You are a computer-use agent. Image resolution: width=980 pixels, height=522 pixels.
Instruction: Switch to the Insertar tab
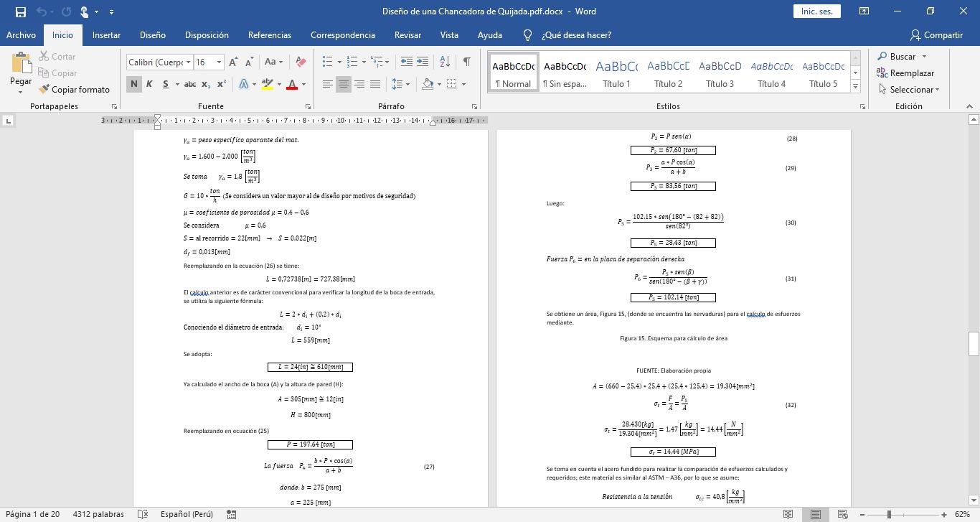pos(106,34)
